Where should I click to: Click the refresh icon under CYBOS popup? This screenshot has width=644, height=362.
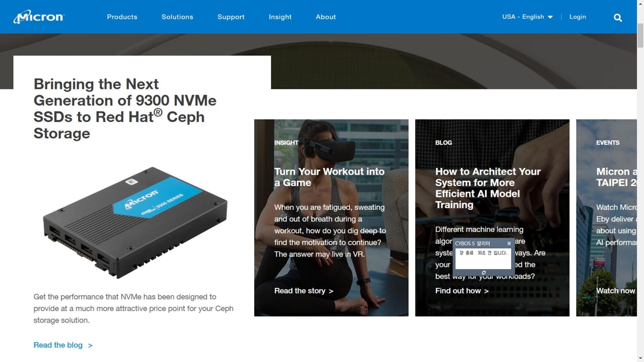[484, 273]
